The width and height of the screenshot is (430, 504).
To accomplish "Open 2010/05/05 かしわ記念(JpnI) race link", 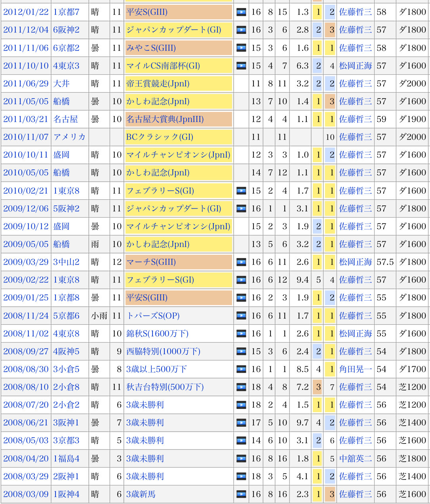I will 158,173.
